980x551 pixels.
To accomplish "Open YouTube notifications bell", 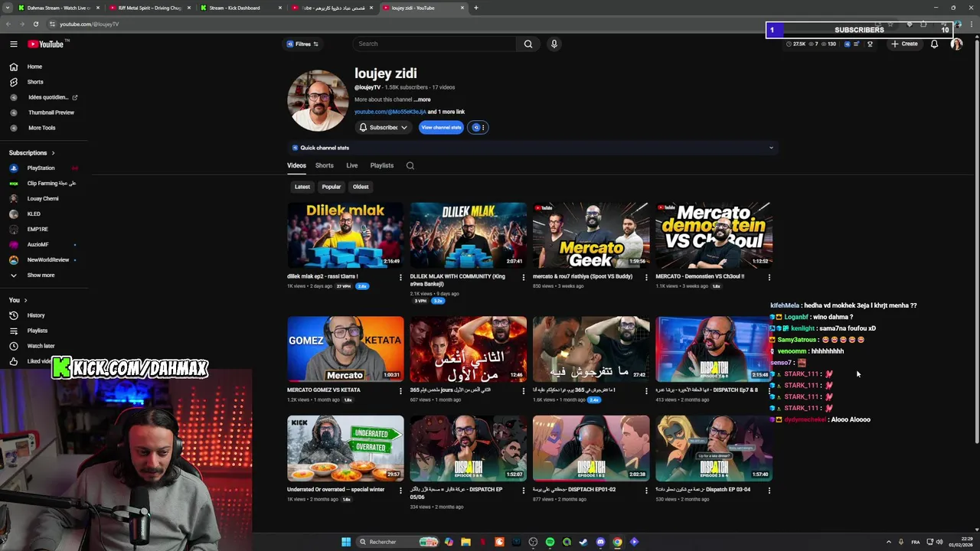I will tap(934, 44).
